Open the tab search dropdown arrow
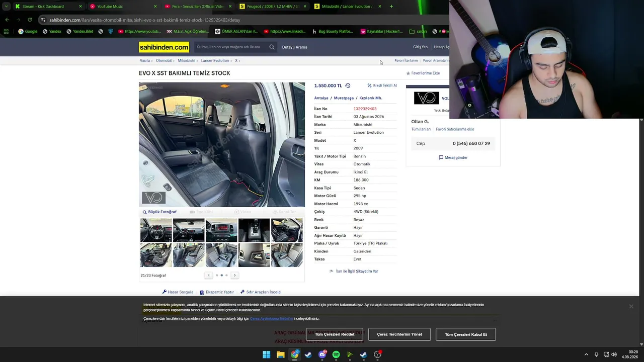The height and width of the screenshot is (362, 644). point(6,7)
